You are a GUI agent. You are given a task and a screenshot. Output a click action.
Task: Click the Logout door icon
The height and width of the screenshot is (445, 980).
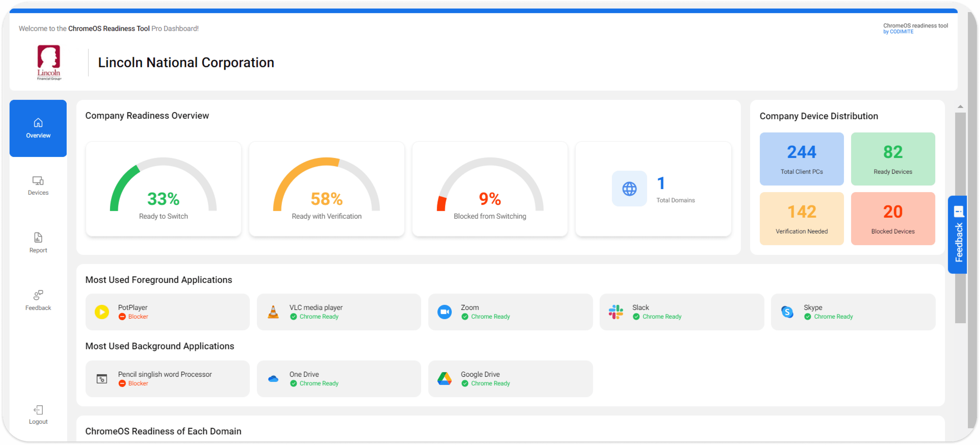38,410
